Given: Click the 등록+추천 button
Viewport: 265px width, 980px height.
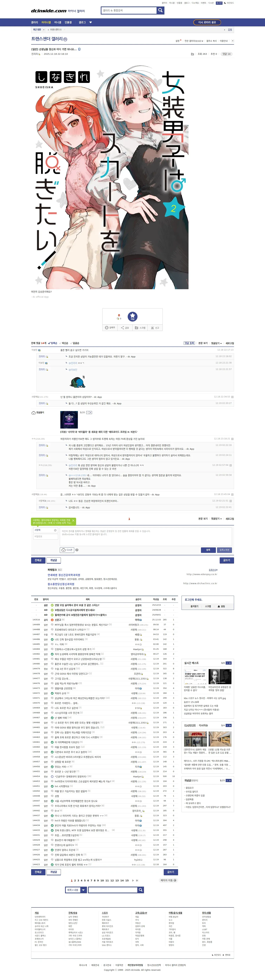Looking at the screenshot, I should pyautogui.click(x=224, y=550).
